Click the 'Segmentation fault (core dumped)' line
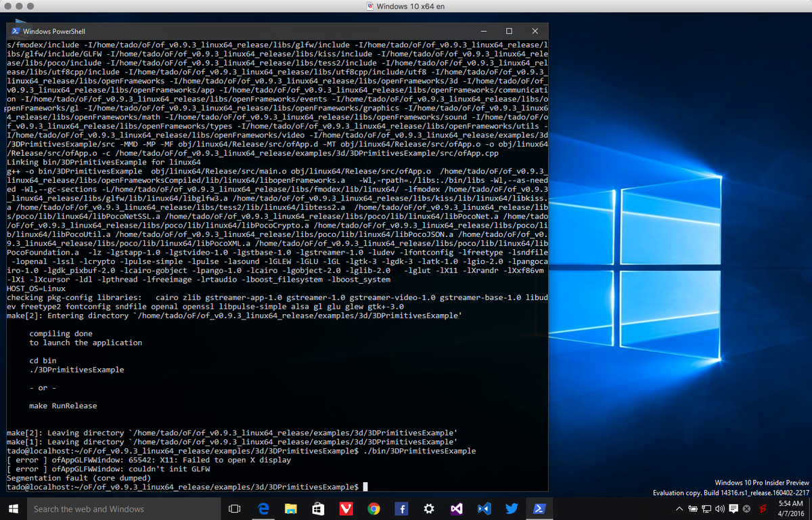 (78, 478)
